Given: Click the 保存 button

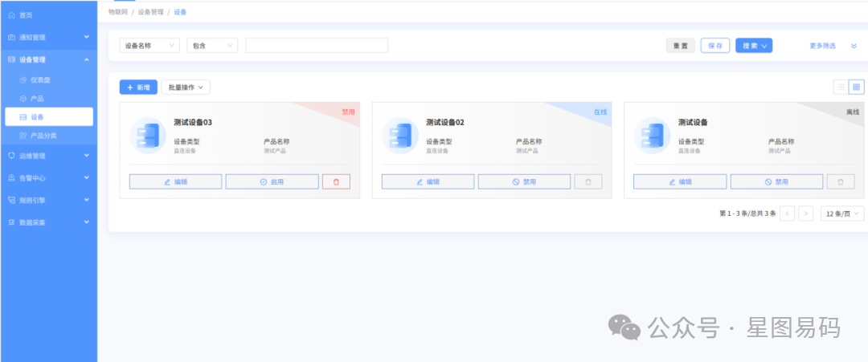Looking at the screenshot, I should point(715,46).
